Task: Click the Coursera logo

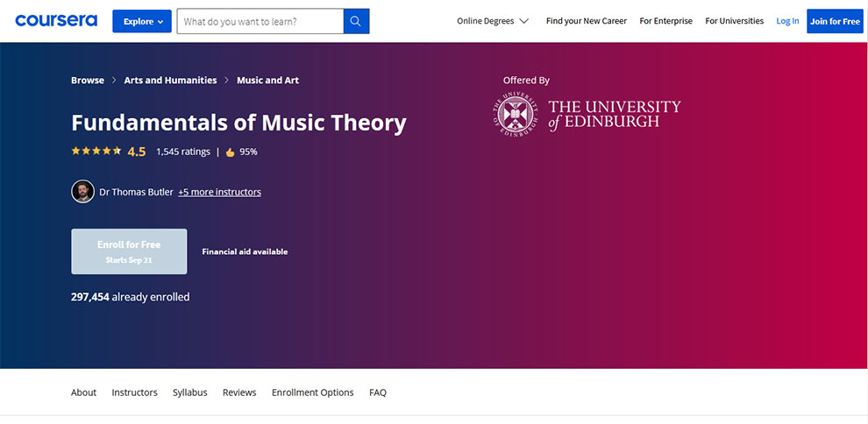Action: [56, 21]
